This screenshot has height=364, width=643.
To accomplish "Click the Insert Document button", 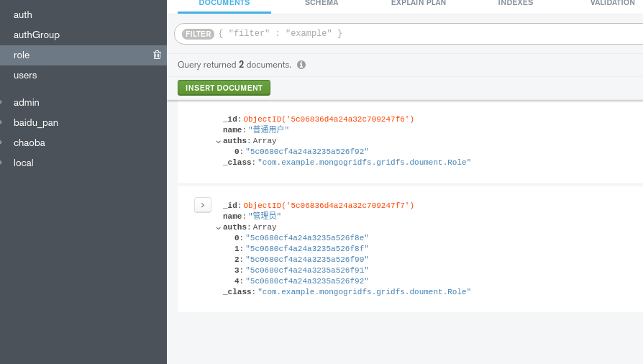I will click(224, 88).
